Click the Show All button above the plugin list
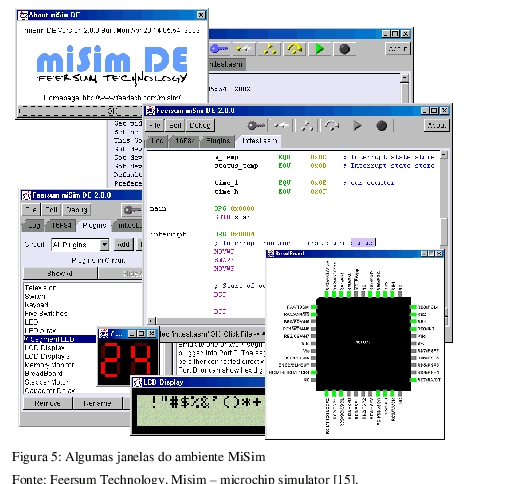Image resolution: width=514 pixels, height=484 pixels. click(60, 273)
